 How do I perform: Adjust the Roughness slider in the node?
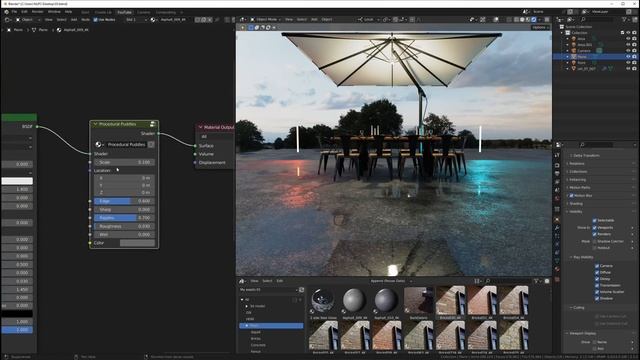[x=124, y=226]
